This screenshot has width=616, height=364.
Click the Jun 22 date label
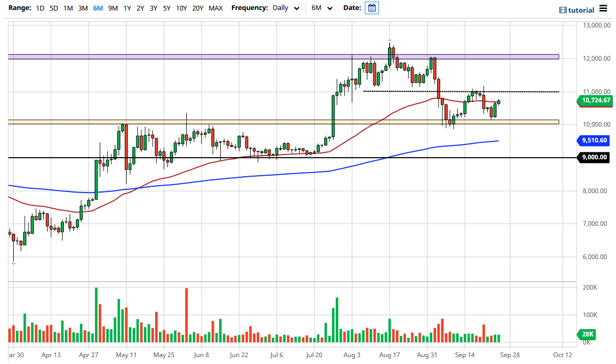(x=239, y=355)
